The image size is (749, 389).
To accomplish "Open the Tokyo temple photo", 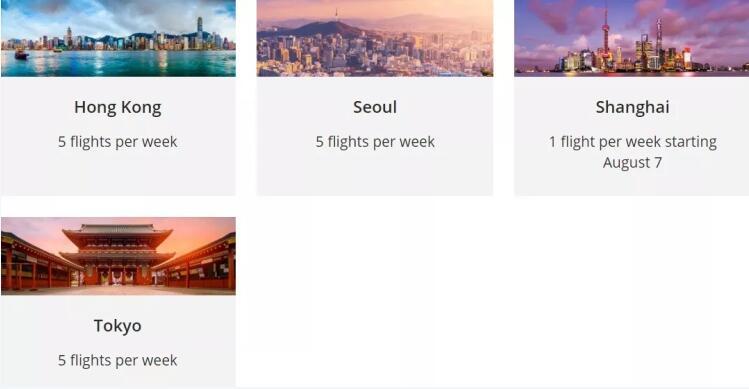I will pos(118,256).
